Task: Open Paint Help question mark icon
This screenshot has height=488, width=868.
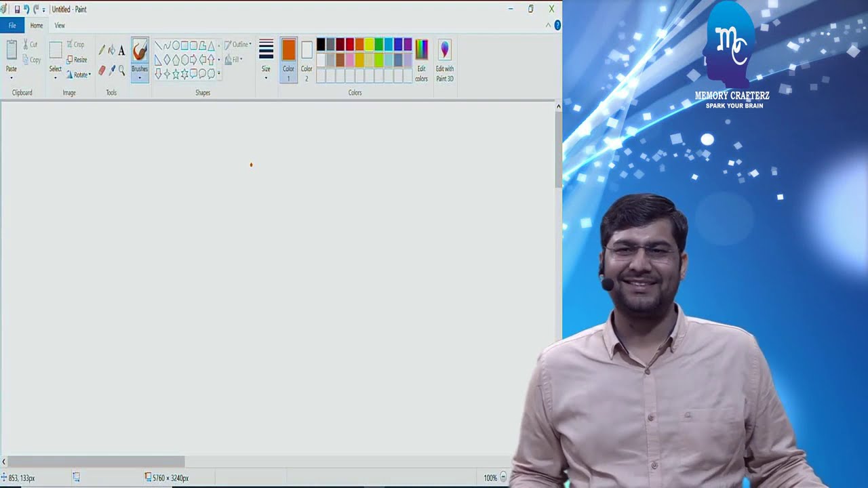Action: tap(557, 25)
